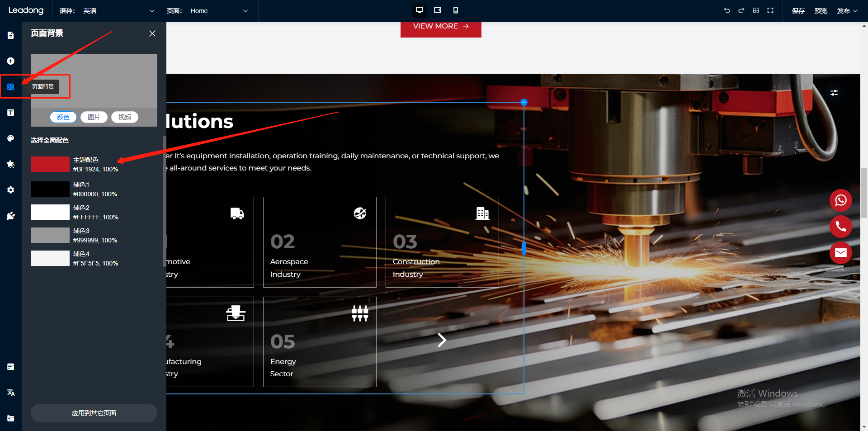Viewport: 868px width, 431px height.
Task: Click the 应用到其它页面 button
Action: 94,413
